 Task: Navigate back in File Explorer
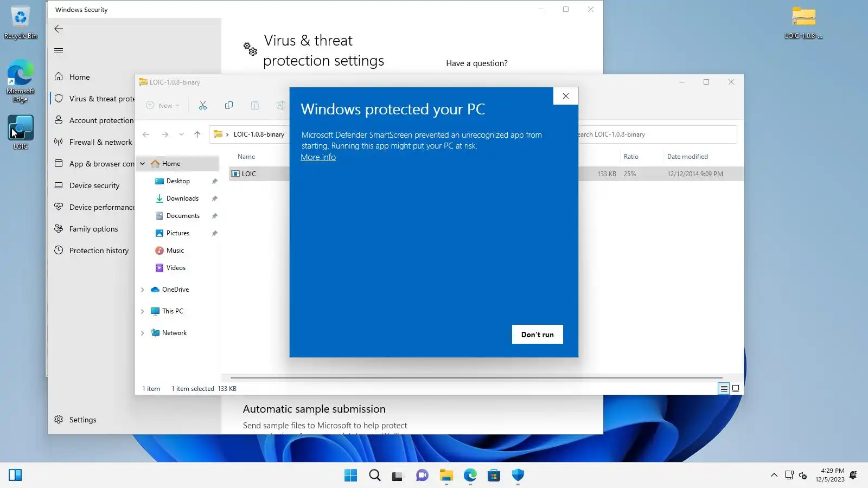(x=146, y=134)
